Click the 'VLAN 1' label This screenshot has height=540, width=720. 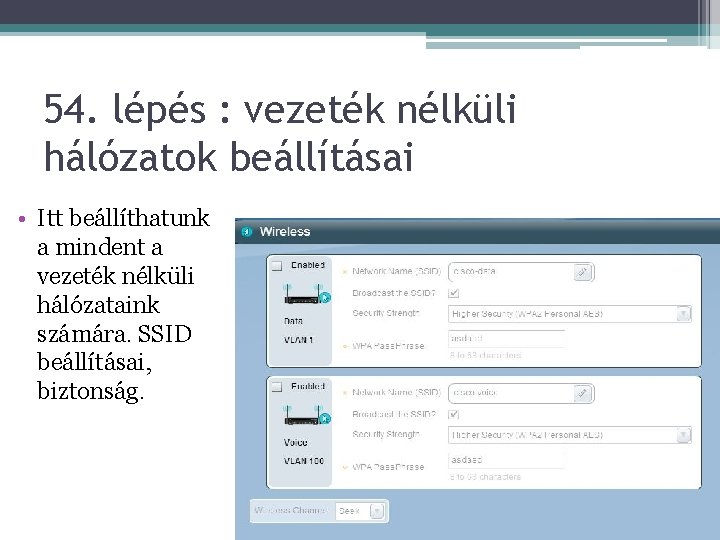[298, 340]
